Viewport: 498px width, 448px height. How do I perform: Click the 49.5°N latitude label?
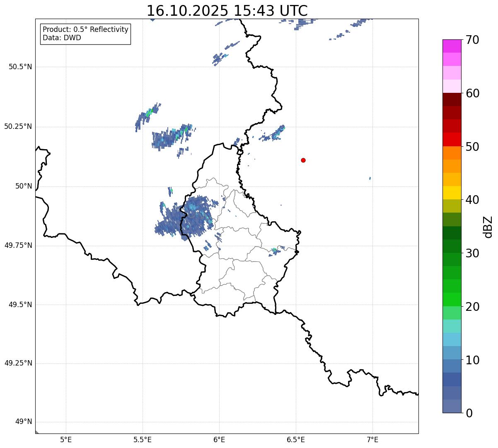(20, 305)
